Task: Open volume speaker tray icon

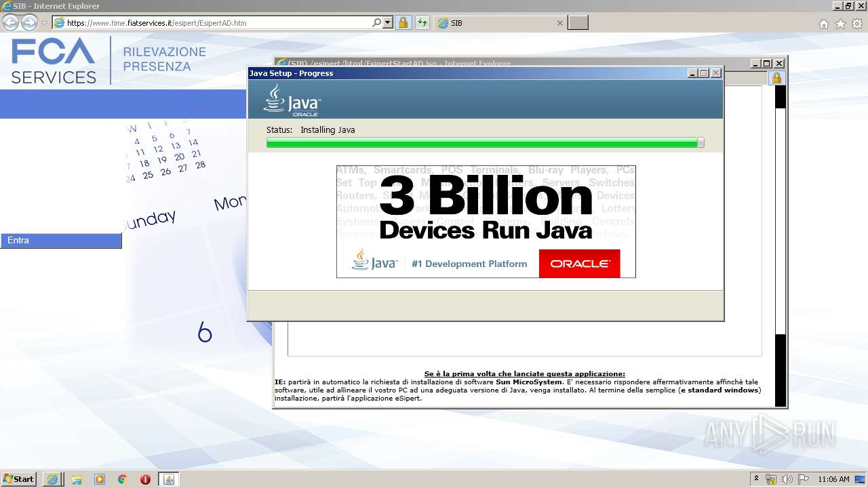Action: (x=787, y=479)
